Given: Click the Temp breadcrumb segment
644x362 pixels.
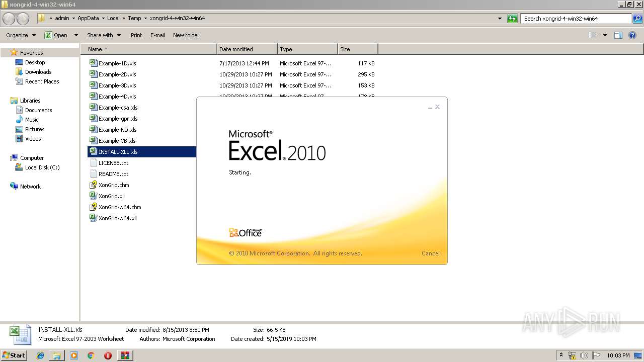Looking at the screenshot, I should point(134,18).
